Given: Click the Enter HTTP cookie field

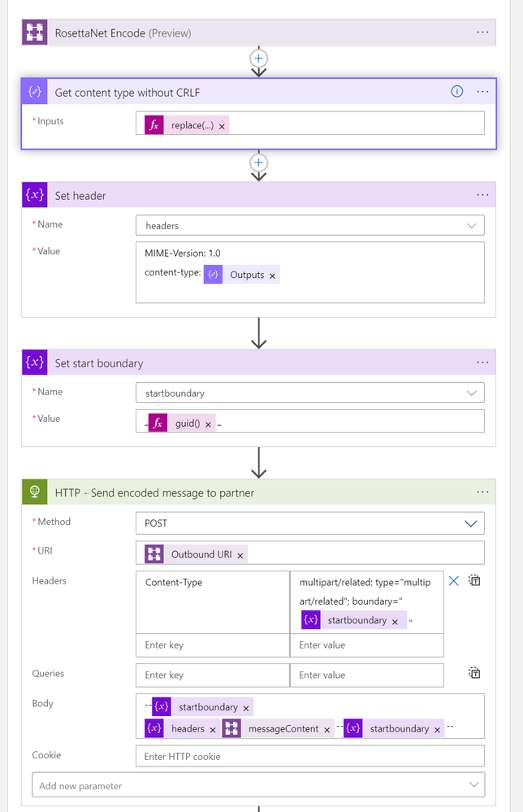Looking at the screenshot, I should coord(309,757).
